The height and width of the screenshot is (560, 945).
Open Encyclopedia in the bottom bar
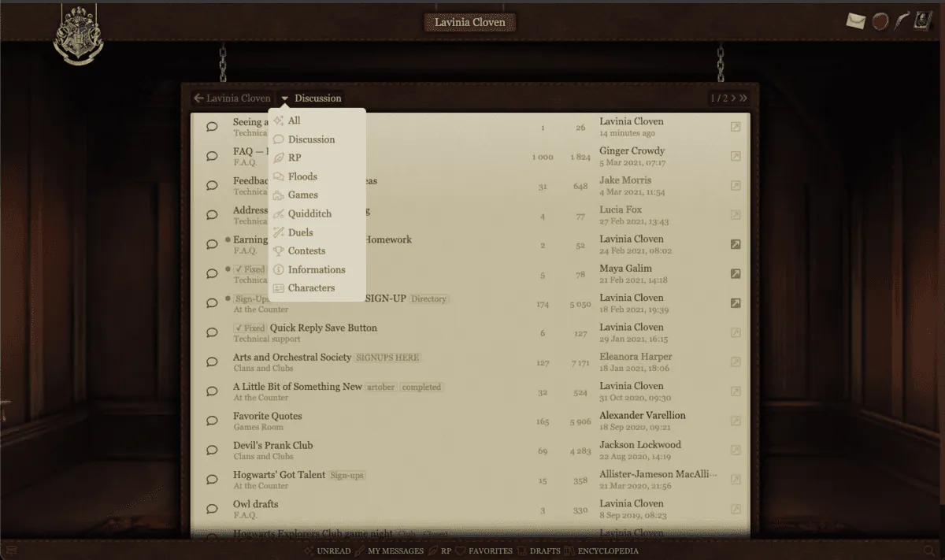(x=602, y=551)
